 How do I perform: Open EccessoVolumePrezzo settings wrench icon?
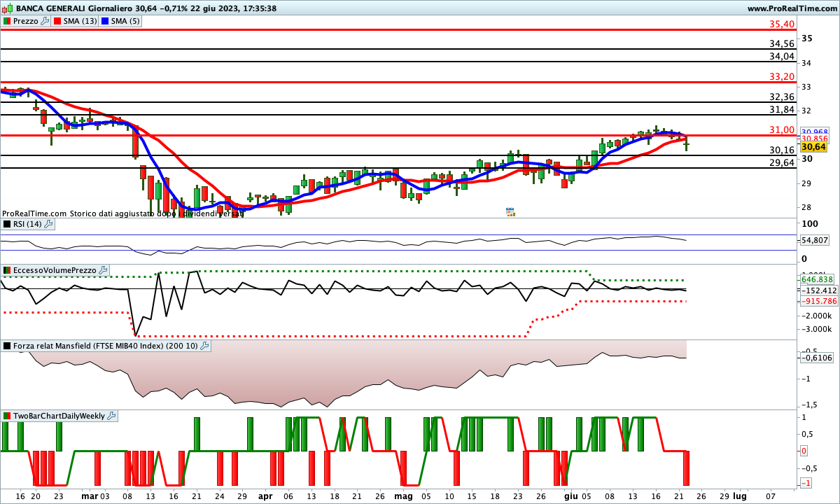click(x=103, y=269)
